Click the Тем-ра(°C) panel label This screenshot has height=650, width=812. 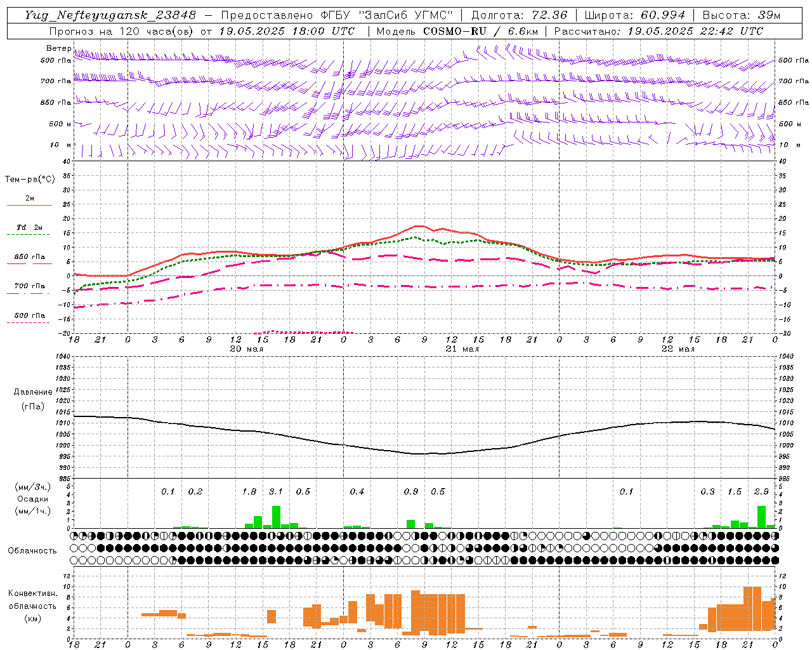30,180
